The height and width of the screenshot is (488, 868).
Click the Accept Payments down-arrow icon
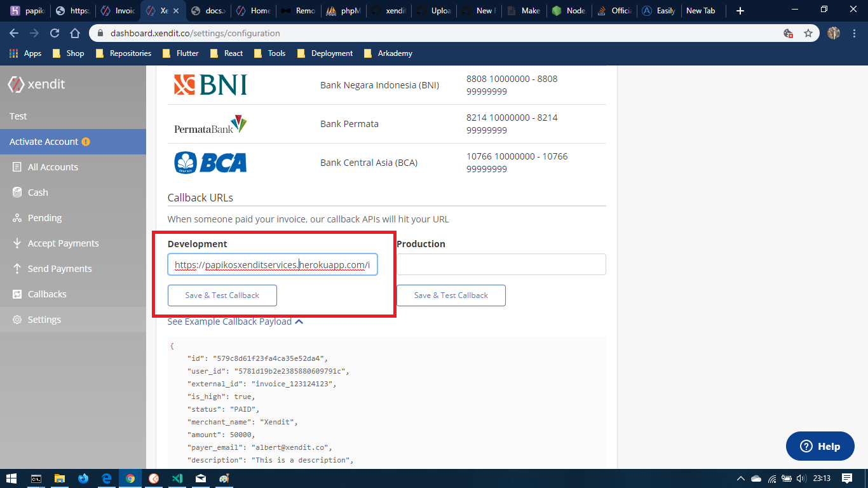pos(17,243)
